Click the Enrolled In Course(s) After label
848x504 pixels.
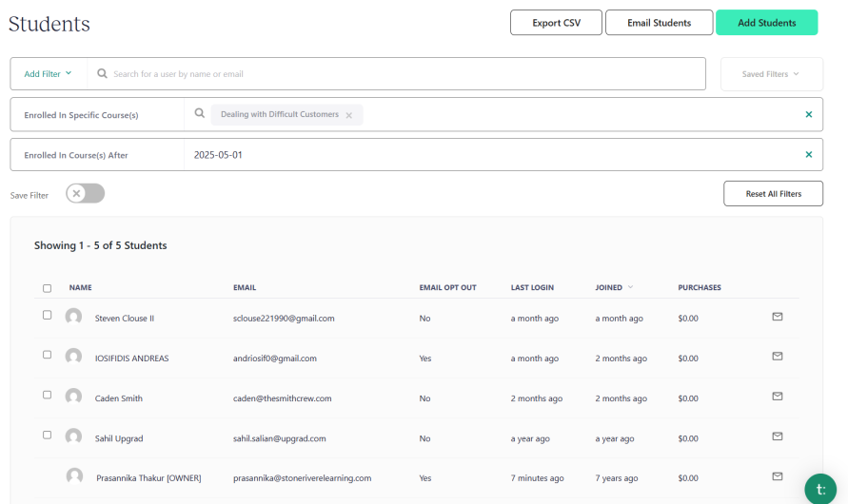[x=76, y=155]
